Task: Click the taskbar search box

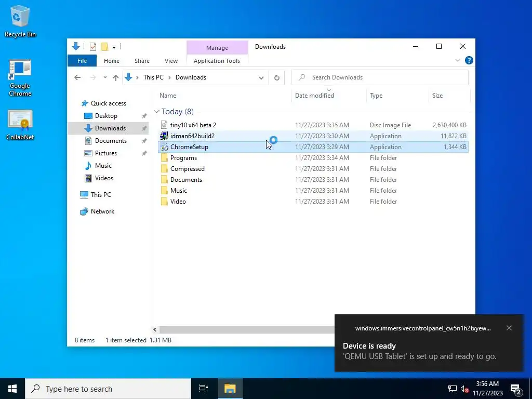Action: click(108, 389)
